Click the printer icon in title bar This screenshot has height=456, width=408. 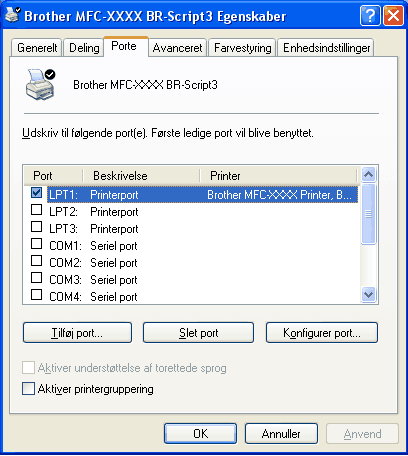pyautogui.click(x=13, y=14)
